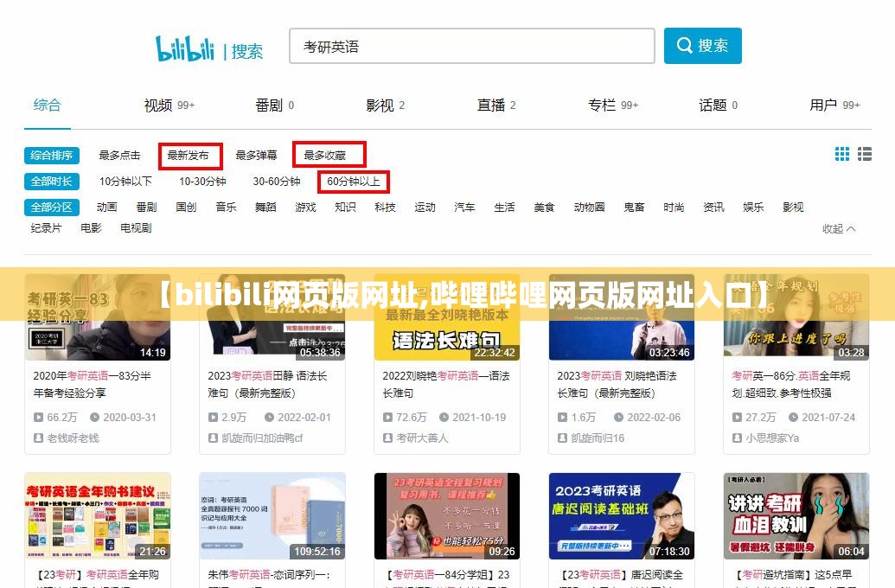Open video thumbnail with duration 05:38:36
The image size is (895, 588).
[272, 317]
